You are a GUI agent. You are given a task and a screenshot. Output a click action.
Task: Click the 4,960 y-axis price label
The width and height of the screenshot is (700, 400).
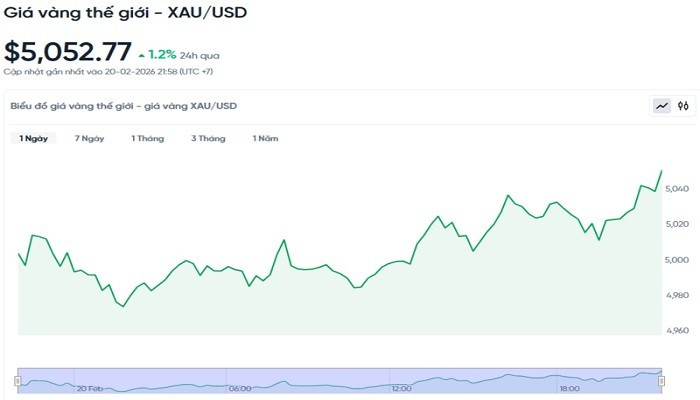(x=677, y=330)
